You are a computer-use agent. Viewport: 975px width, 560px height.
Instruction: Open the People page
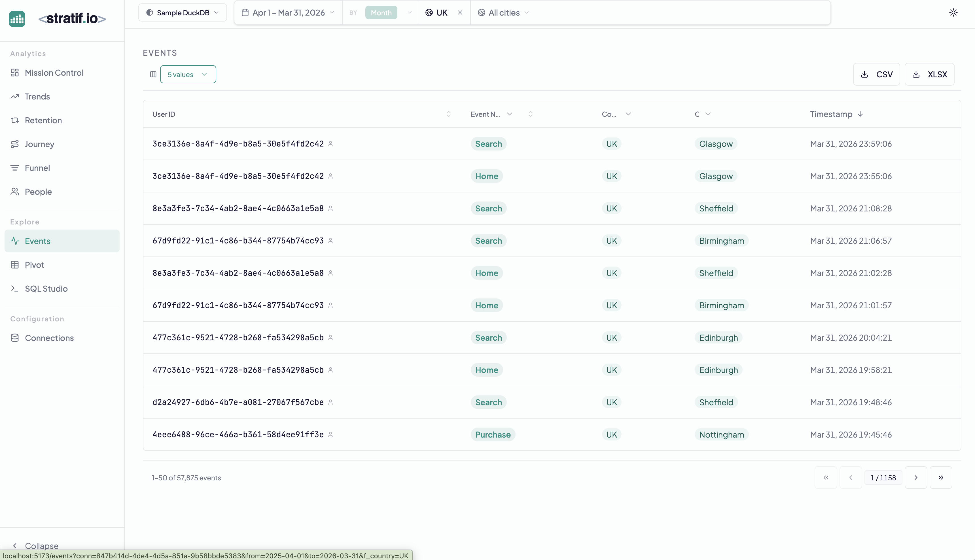click(x=62, y=192)
